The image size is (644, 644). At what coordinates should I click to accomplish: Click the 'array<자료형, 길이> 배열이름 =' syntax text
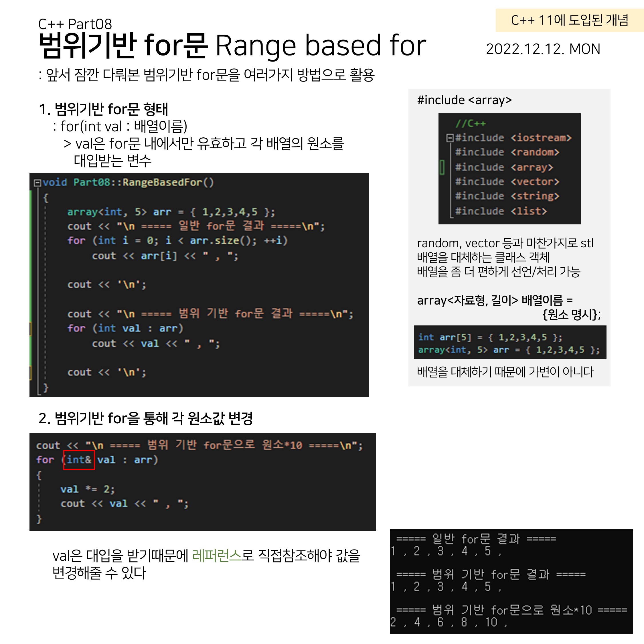[x=495, y=300]
